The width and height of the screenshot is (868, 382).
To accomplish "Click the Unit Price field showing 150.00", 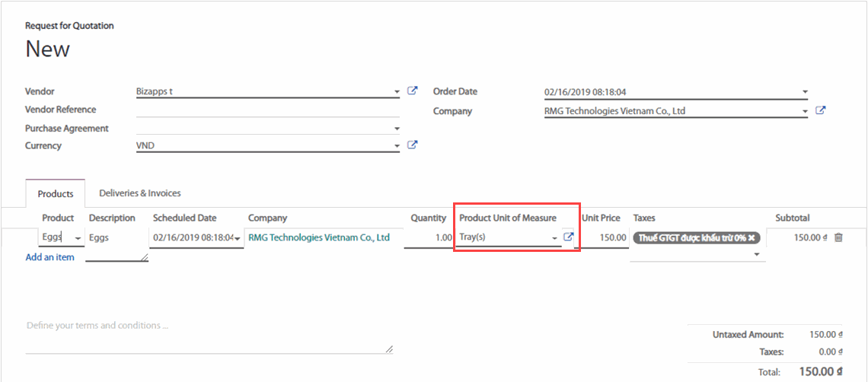I will pyautogui.click(x=605, y=237).
